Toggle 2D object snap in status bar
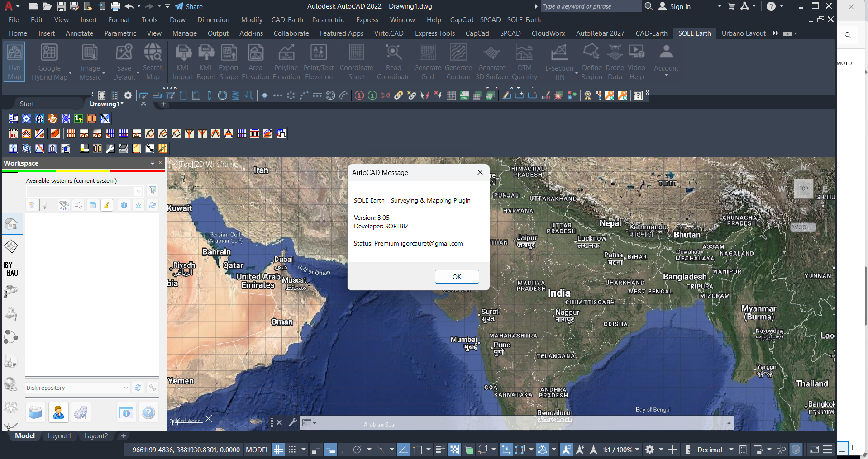 417,450
